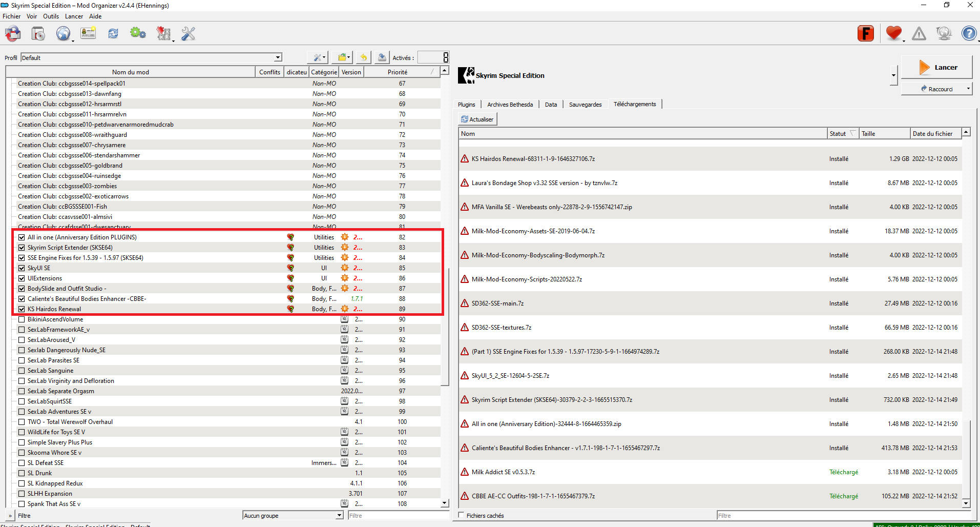Click the Skyrim Special Edition game icon
Viewport: 980px width, 527px height.
pyautogui.click(x=466, y=75)
